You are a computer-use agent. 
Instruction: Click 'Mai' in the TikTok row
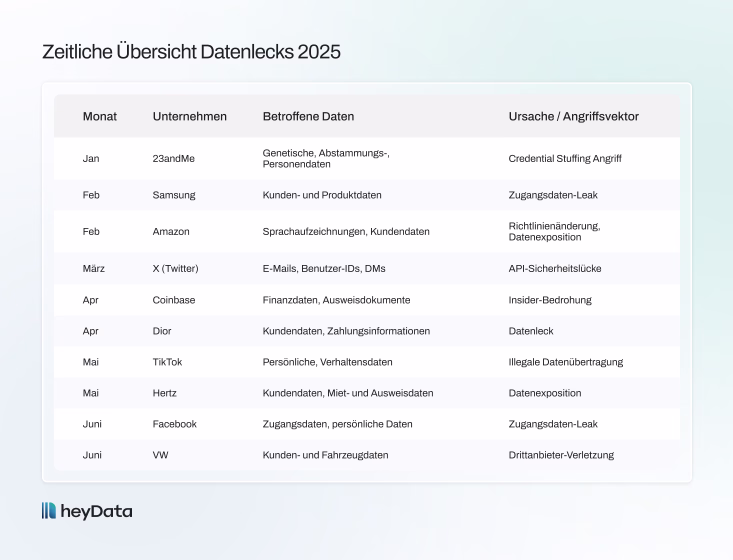[91, 362]
